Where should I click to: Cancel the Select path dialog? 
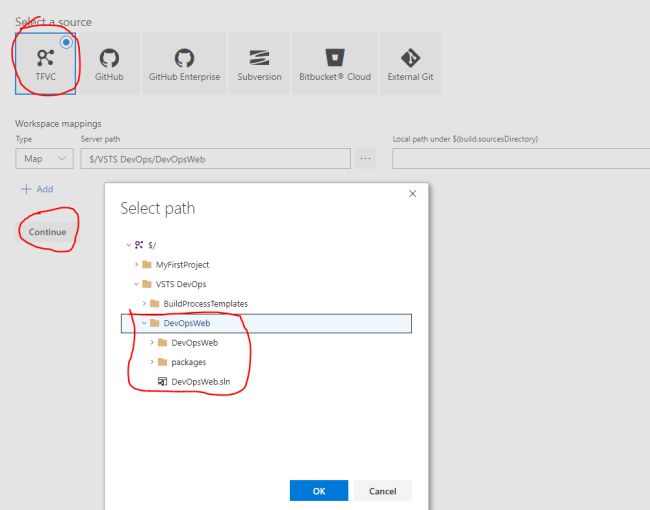382,491
